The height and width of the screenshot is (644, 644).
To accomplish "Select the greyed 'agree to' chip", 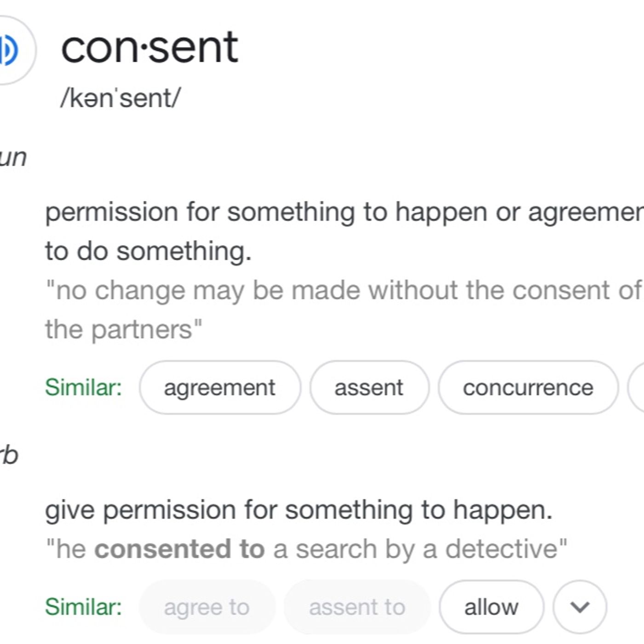I will point(207,607).
